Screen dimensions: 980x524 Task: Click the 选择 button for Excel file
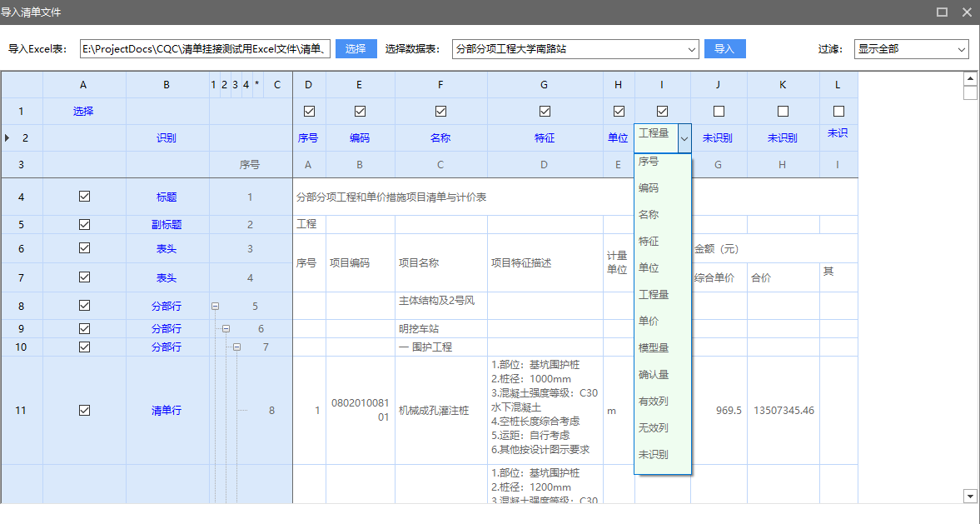(356, 49)
